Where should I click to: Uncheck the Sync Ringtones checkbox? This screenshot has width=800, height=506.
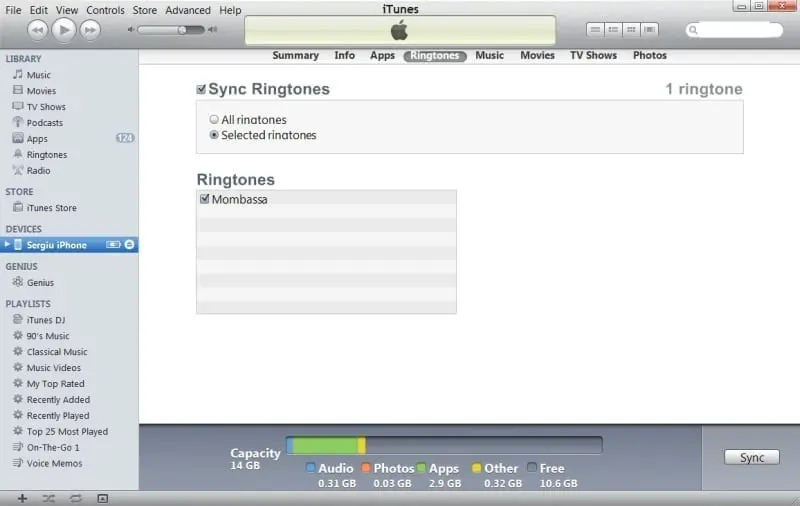click(x=201, y=90)
